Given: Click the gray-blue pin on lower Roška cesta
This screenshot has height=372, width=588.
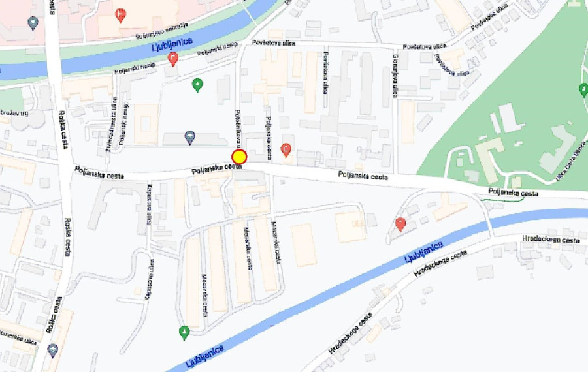Looking at the screenshot, I should 53,350.
